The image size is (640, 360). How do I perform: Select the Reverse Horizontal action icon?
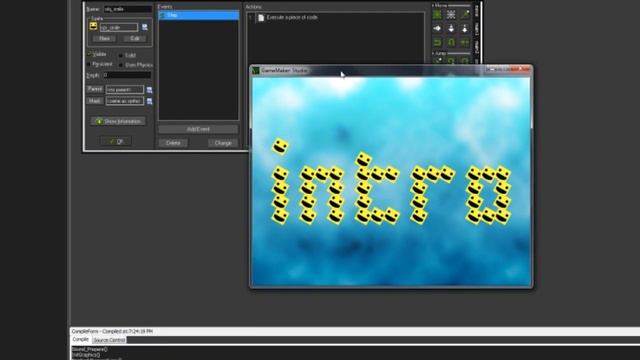click(x=437, y=42)
